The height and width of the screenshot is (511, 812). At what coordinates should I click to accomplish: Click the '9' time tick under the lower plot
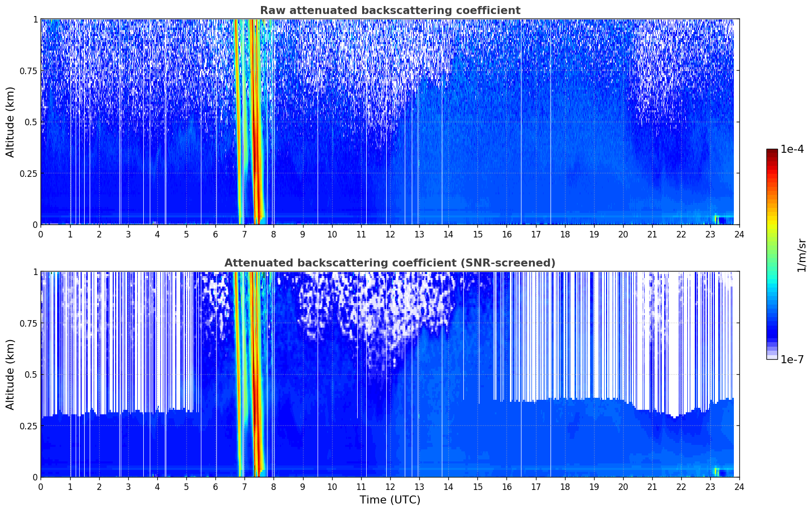tap(303, 487)
